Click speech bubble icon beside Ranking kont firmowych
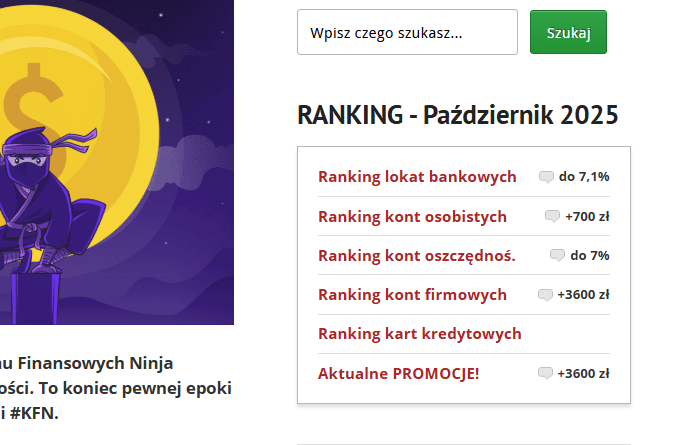This screenshot has height=445, width=675. click(x=545, y=294)
